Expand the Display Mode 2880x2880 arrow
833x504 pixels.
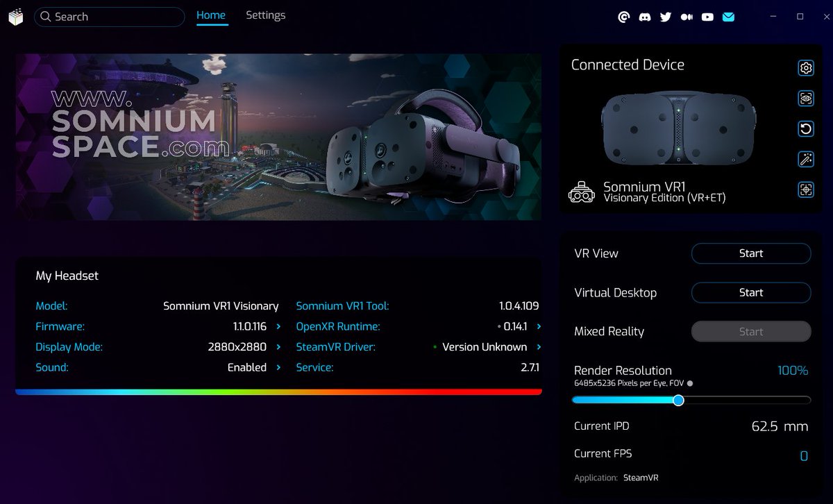[279, 346]
